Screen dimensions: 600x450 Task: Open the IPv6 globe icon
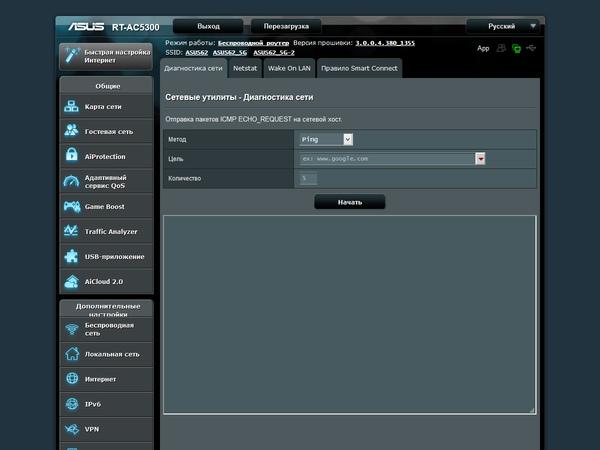(x=72, y=404)
